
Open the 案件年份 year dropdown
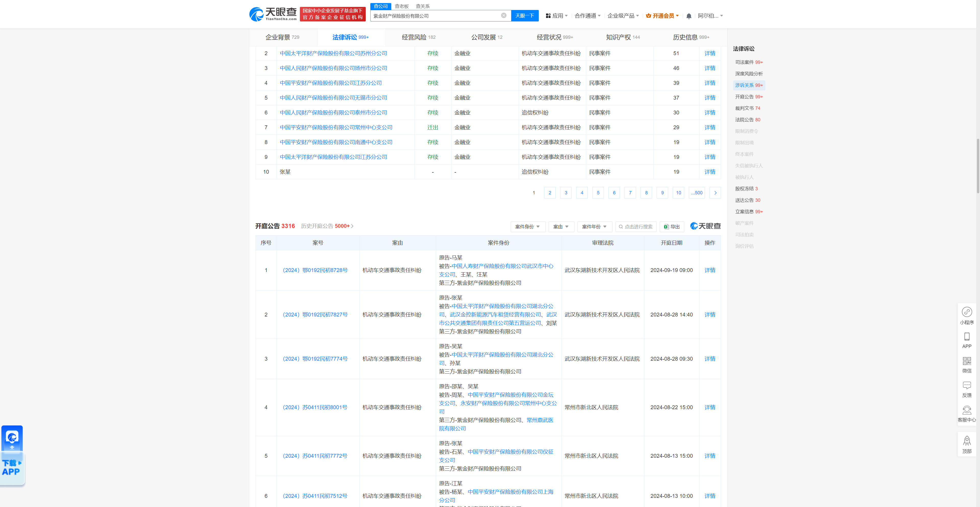595,227
